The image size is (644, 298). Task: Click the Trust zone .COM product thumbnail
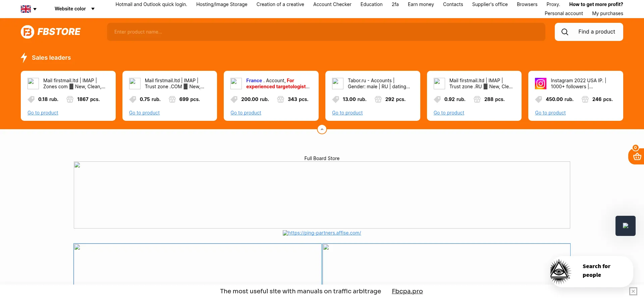pyautogui.click(x=135, y=84)
